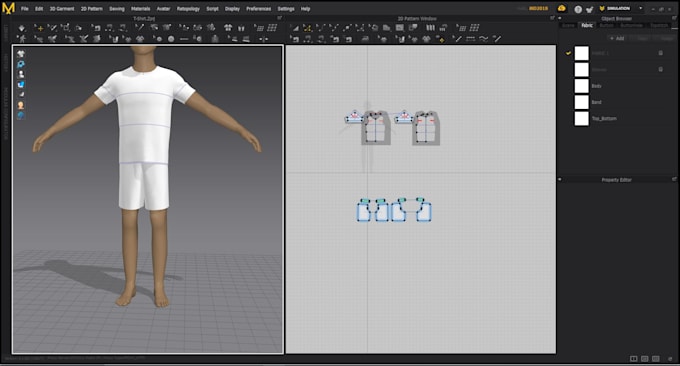Undock the 3D garment window
The height and width of the screenshot is (366, 680).
(279, 18)
